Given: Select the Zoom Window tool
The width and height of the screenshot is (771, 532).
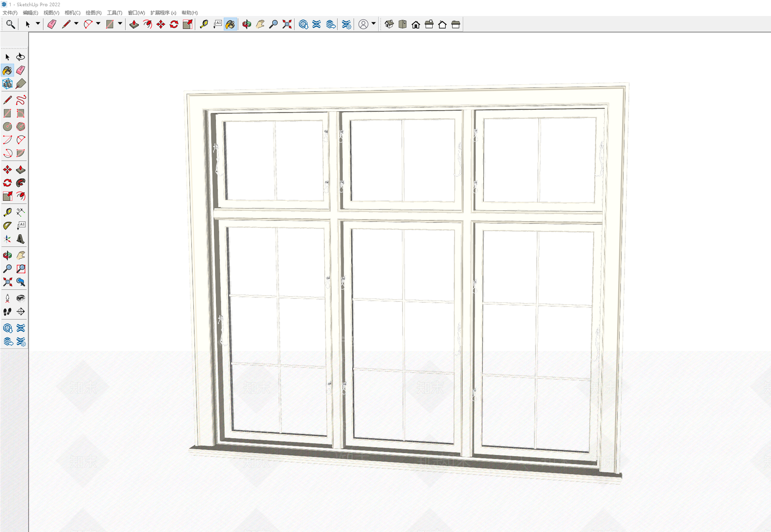Looking at the screenshot, I should point(21,269).
